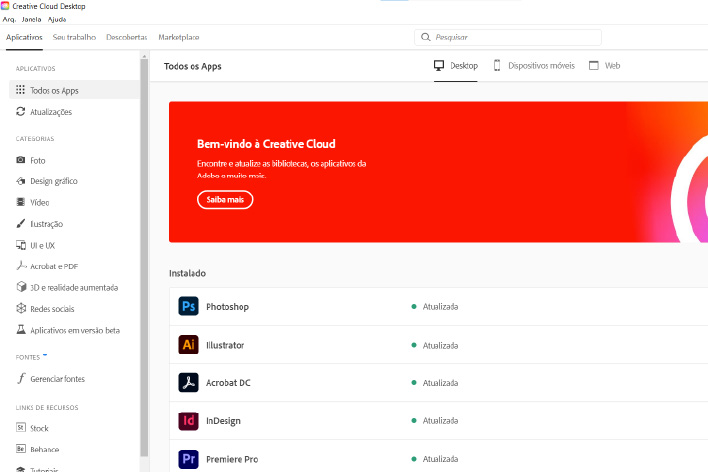The width and height of the screenshot is (708, 472).
Task: Click the Aplicativos em versão beta label
Action: [75, 330]
